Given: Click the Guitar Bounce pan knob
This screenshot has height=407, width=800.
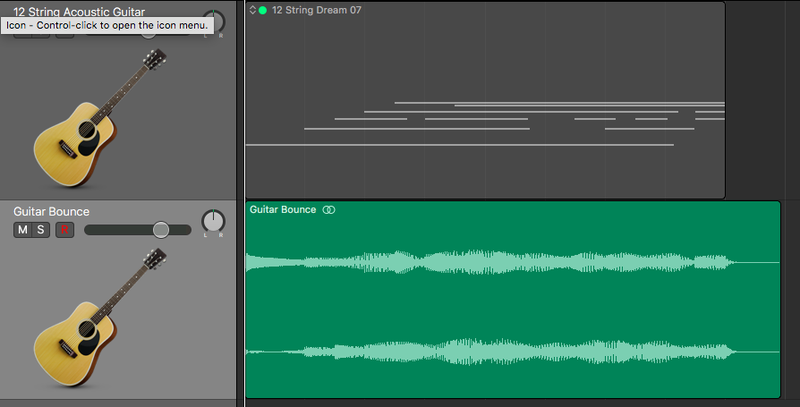Looking at the screenshot, I should pos(213,221).
